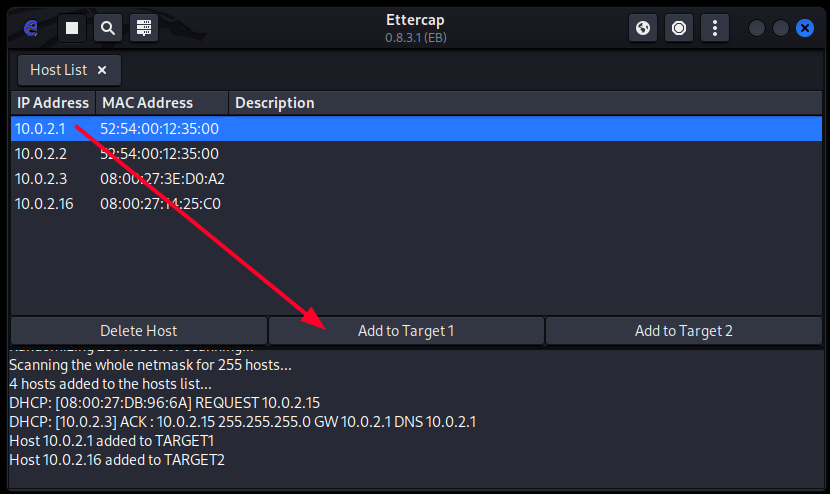Scan for hosts using magnifier icon
The image size is (830, 494).
(x=108, y=28)
